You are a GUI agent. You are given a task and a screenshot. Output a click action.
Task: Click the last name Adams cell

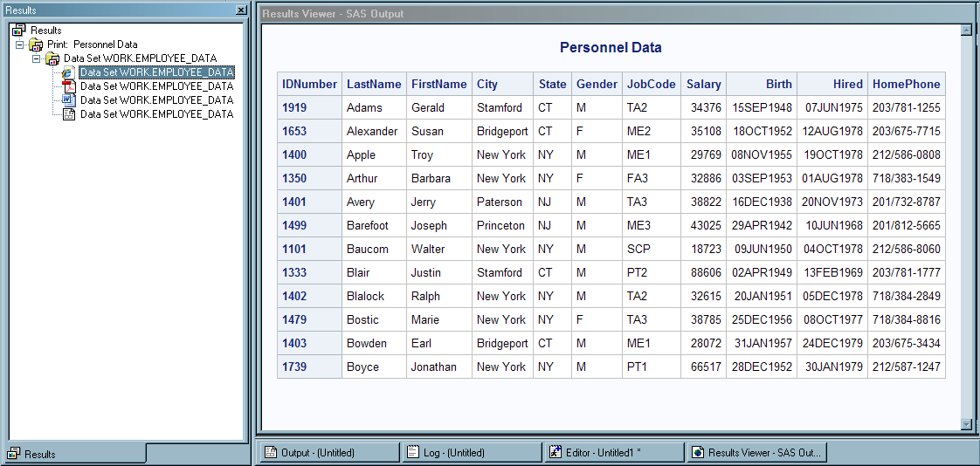click(x=374, y=107)
